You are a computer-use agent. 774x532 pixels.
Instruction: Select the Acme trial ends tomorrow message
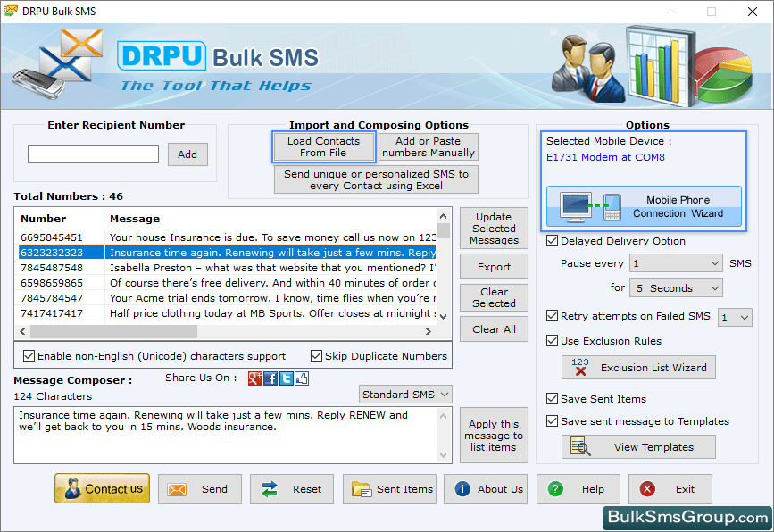tap(228, 298)
